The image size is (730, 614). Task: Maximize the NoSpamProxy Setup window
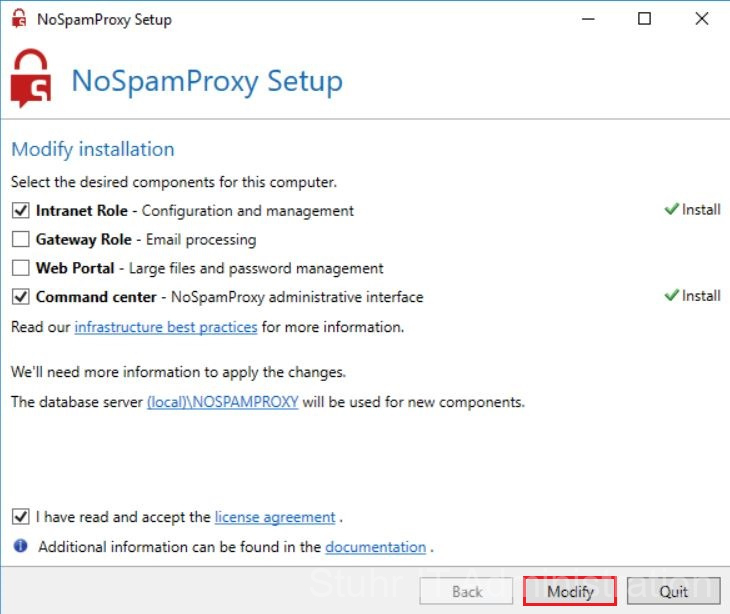coord(644,19)
